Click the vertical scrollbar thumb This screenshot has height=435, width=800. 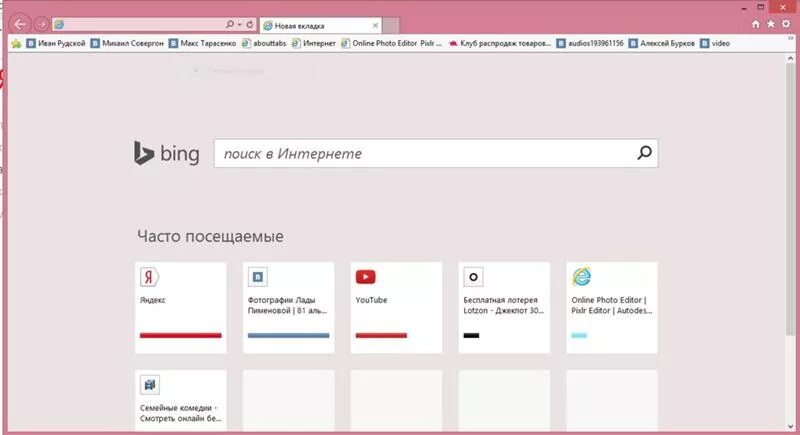pyautogui.click(x=791, y=200)
